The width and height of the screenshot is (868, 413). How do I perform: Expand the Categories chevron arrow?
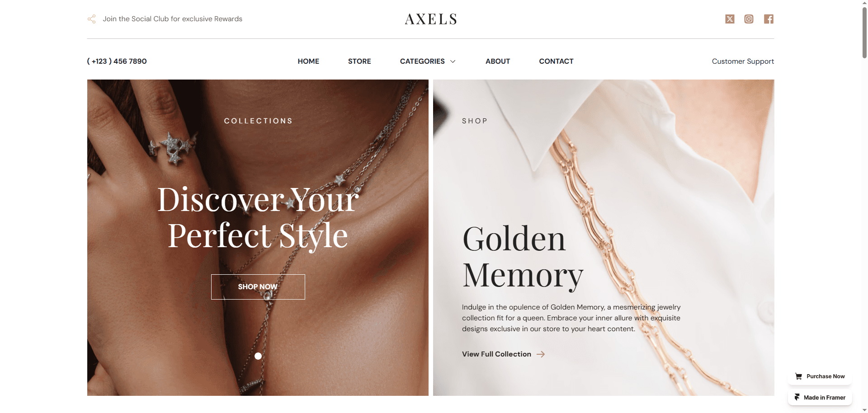pos(453,61)
